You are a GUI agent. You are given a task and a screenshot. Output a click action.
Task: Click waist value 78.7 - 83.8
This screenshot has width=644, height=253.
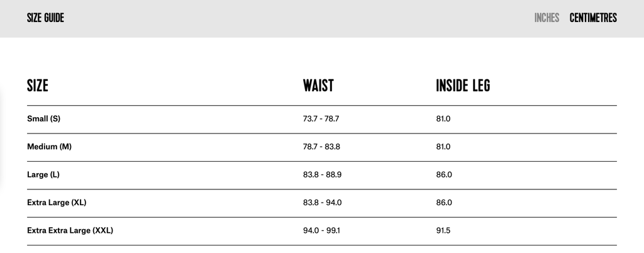[x=321, y=147]
